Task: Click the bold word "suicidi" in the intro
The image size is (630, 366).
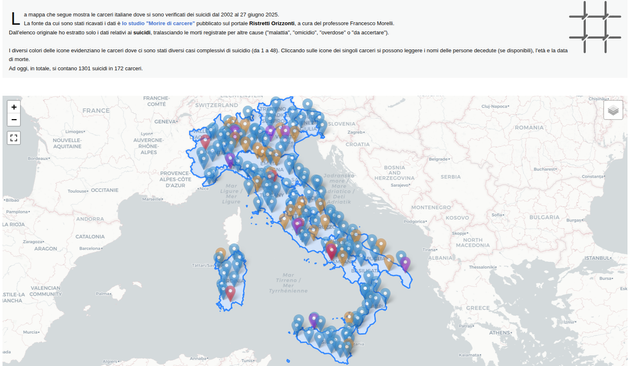Action: [x=142, y=33]
